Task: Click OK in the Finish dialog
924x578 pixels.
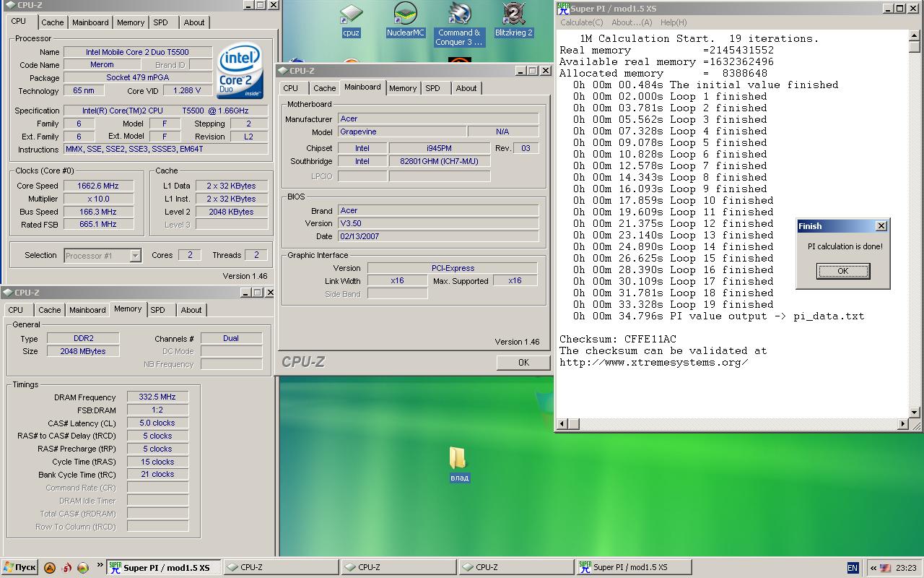Action: (842, 271)
